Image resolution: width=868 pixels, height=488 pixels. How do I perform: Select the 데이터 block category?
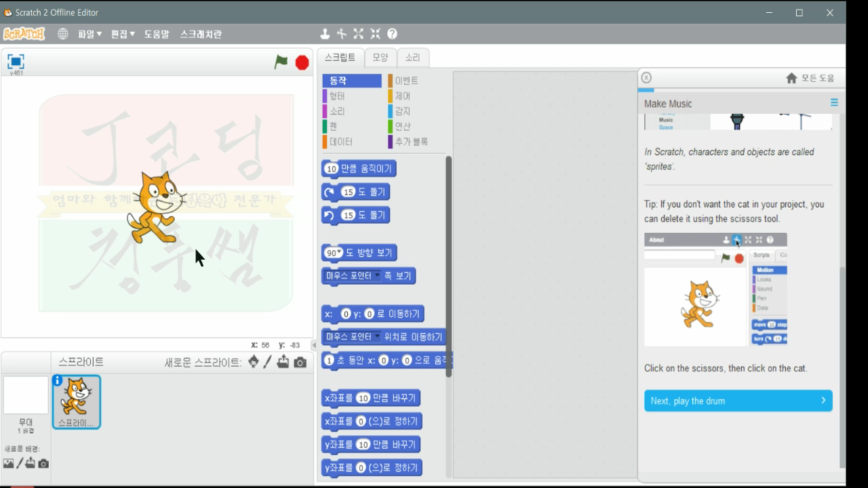[x=352, y=142]
